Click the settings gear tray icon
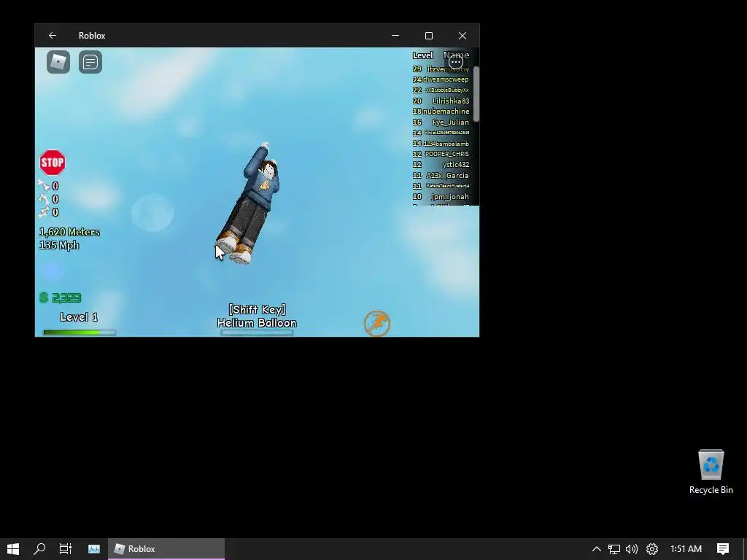 [651, 548]
